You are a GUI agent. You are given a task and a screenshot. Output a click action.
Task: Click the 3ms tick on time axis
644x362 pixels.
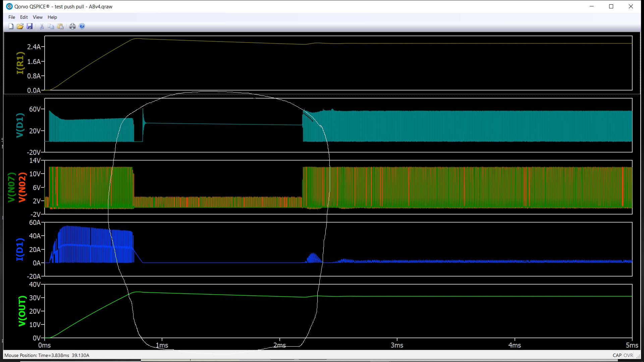pos(397,345)
